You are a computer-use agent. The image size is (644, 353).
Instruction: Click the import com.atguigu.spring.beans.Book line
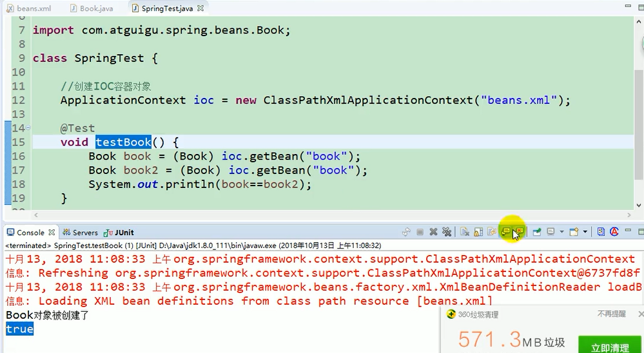pos(161,30)
